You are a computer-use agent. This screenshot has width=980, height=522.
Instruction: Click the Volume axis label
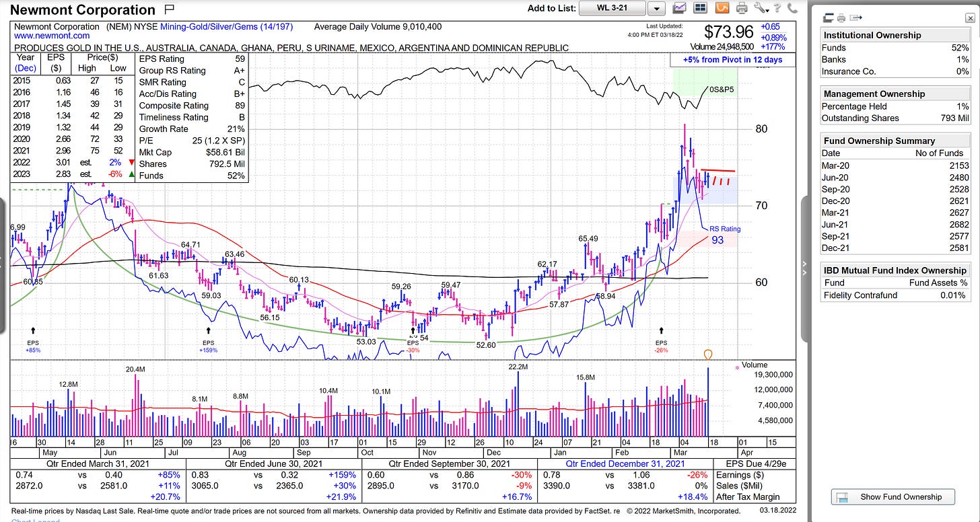tap(755, 365)
